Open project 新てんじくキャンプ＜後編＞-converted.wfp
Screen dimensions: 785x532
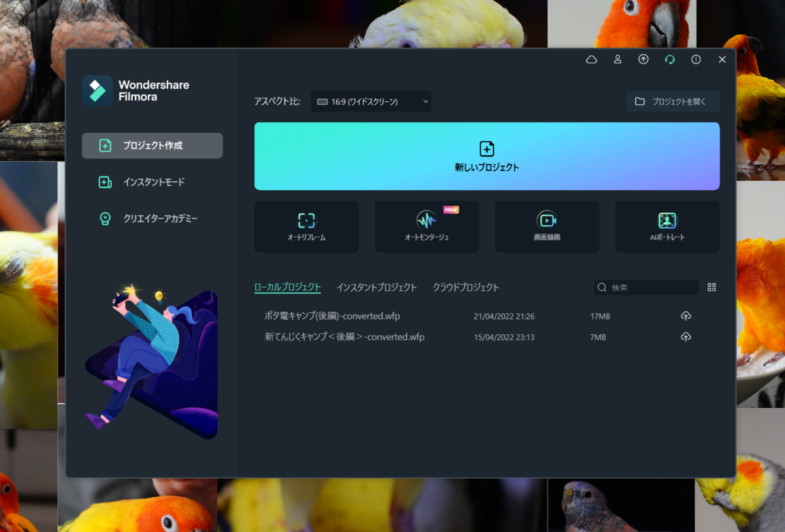point(344,337)
